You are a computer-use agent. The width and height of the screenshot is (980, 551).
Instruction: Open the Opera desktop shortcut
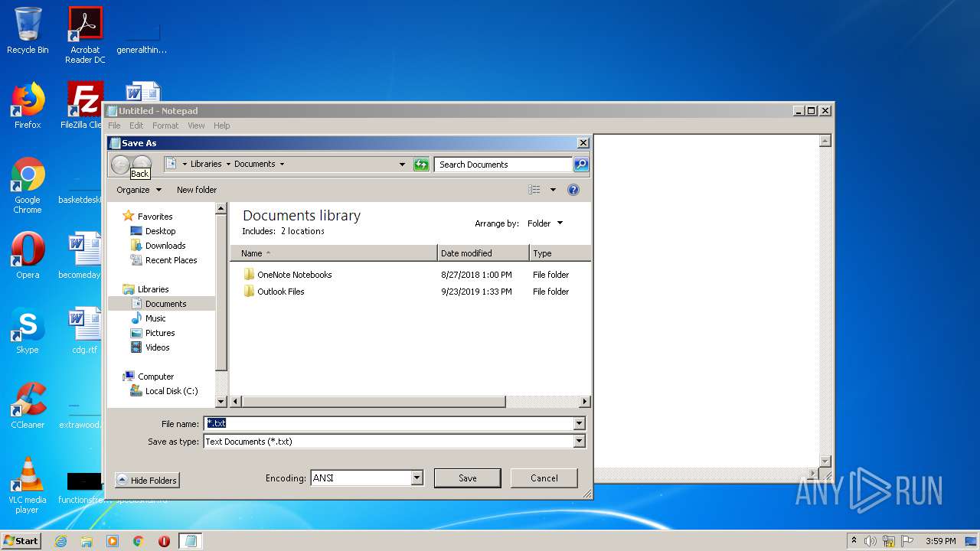tap(28, 256)
